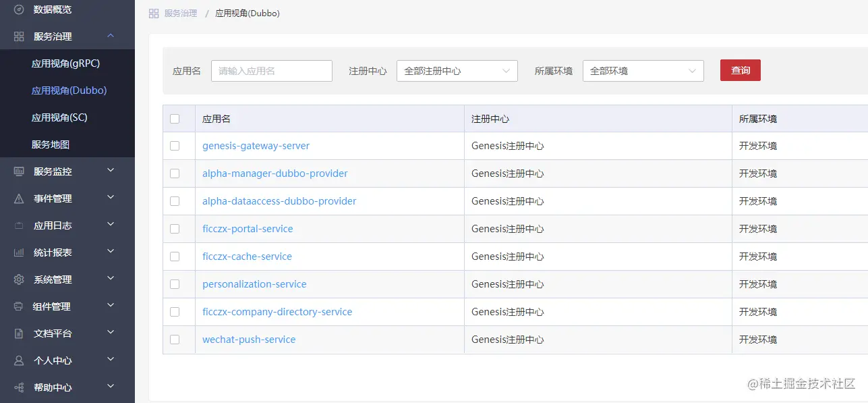868x403 pixels.
Task: Expand the 事件管理 menu chevron
Action: (111, 198)
